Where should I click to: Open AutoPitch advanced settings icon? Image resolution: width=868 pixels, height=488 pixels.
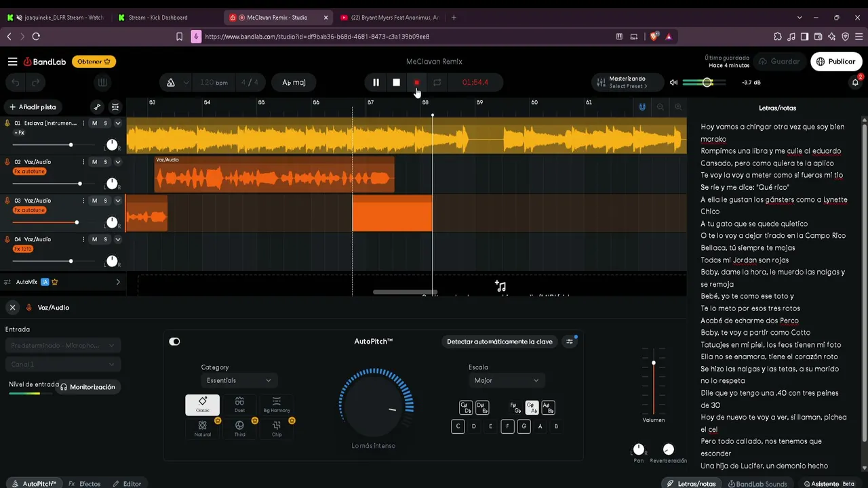pyautogui.click(x=570, y=342)
